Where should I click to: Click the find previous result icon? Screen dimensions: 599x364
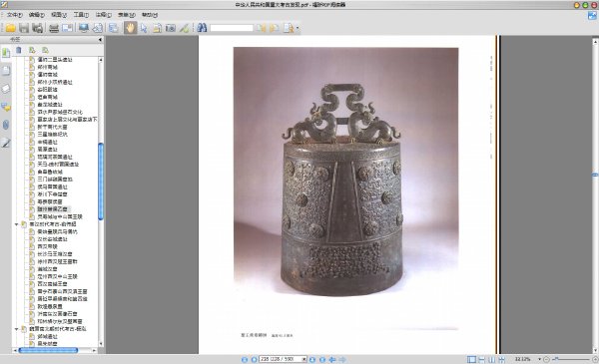click(261, 28)
